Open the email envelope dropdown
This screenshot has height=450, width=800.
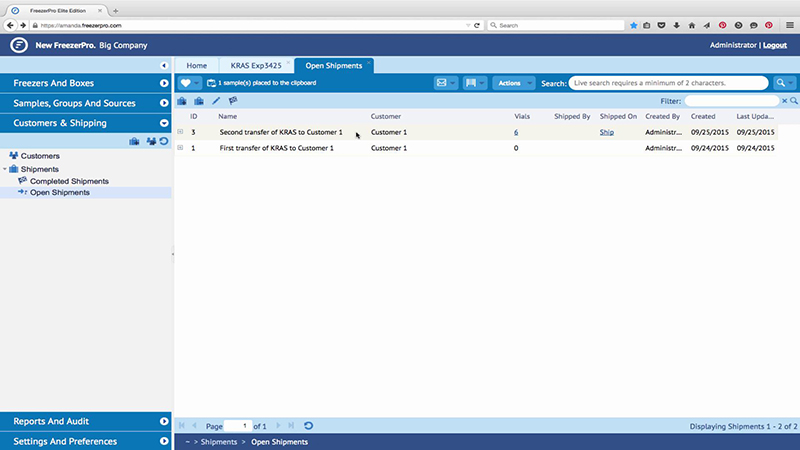pyautogui.click(x=446, y=83)
